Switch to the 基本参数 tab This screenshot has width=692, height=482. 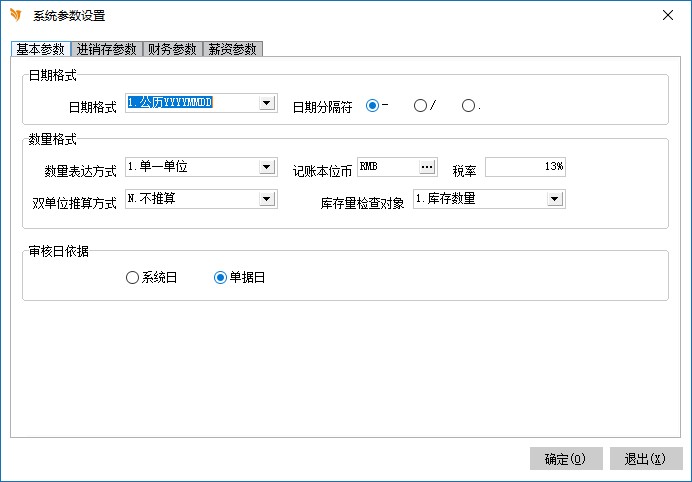[40, 49]
